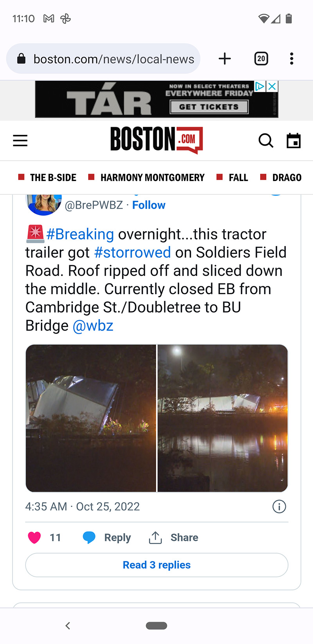Open Chrome's three-dot overflow menu
The width and height of the screenshot is (313, 644).
coord(291,59)
